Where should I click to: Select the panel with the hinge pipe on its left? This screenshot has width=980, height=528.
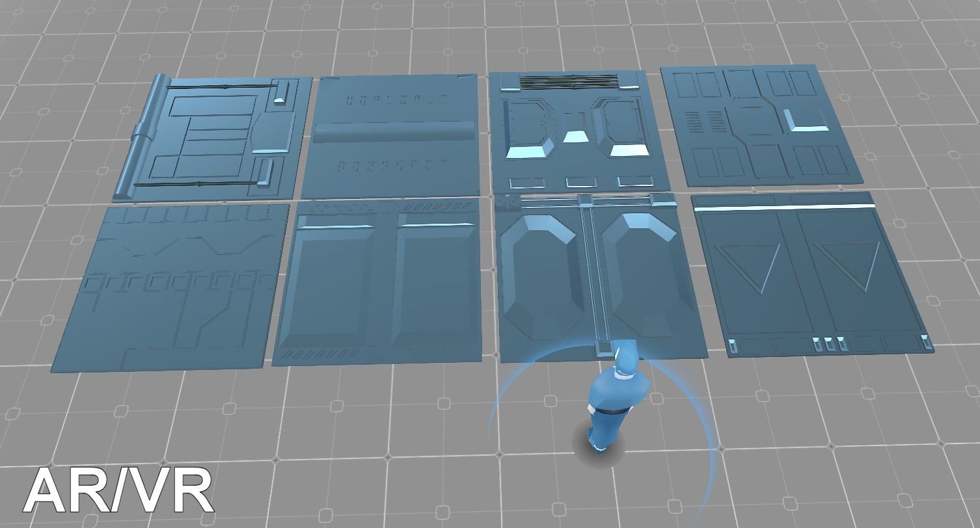point(213,138)
